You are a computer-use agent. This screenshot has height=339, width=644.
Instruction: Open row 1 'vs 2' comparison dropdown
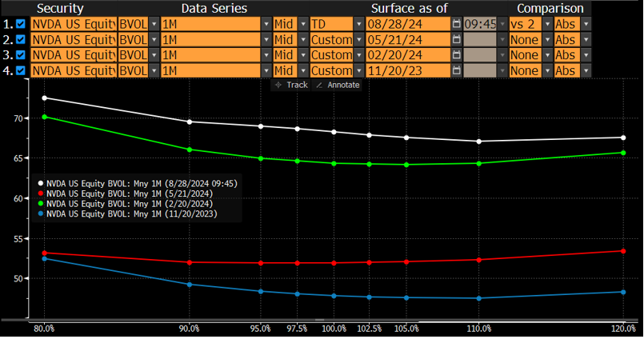547,24
